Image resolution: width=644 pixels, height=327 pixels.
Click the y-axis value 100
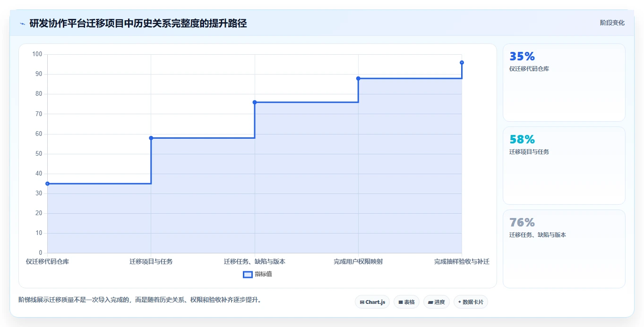(37, 54)
